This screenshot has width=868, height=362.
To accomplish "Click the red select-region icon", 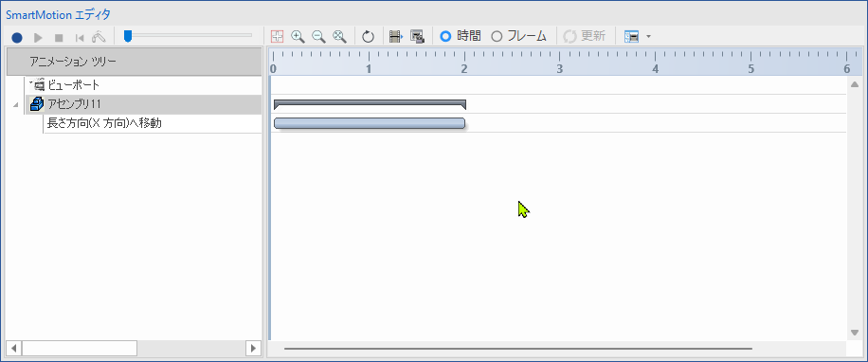I will coord(278,37).
